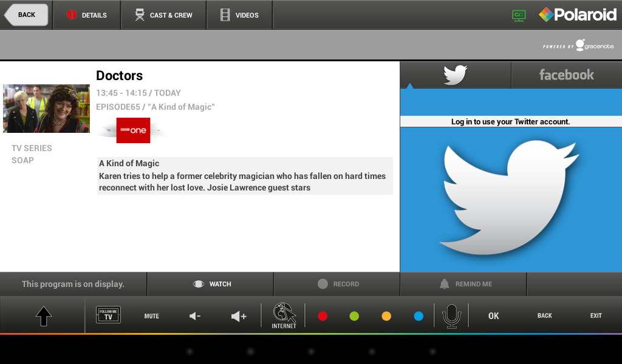
Task: Click the episode synopsis text box
Action: [245, 175]
